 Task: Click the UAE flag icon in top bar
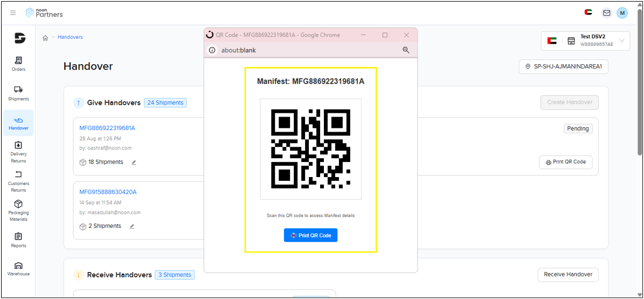(x=588, y=13)
